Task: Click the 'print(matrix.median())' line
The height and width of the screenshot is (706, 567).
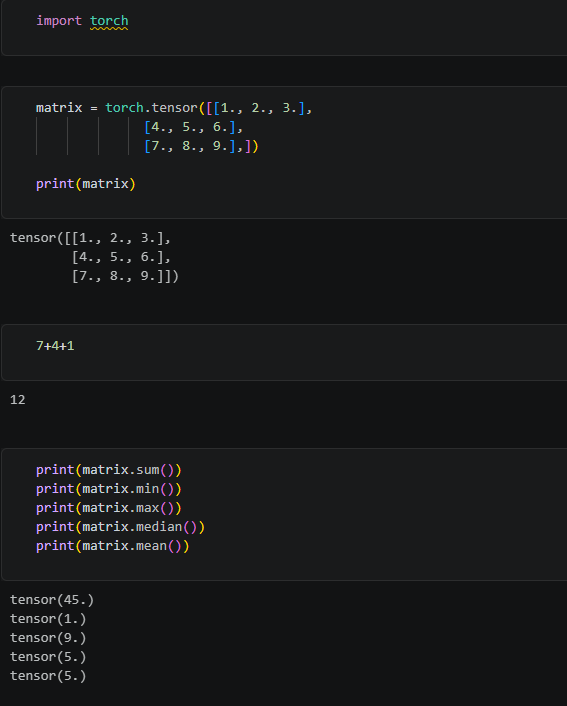Action: [120, 527]
